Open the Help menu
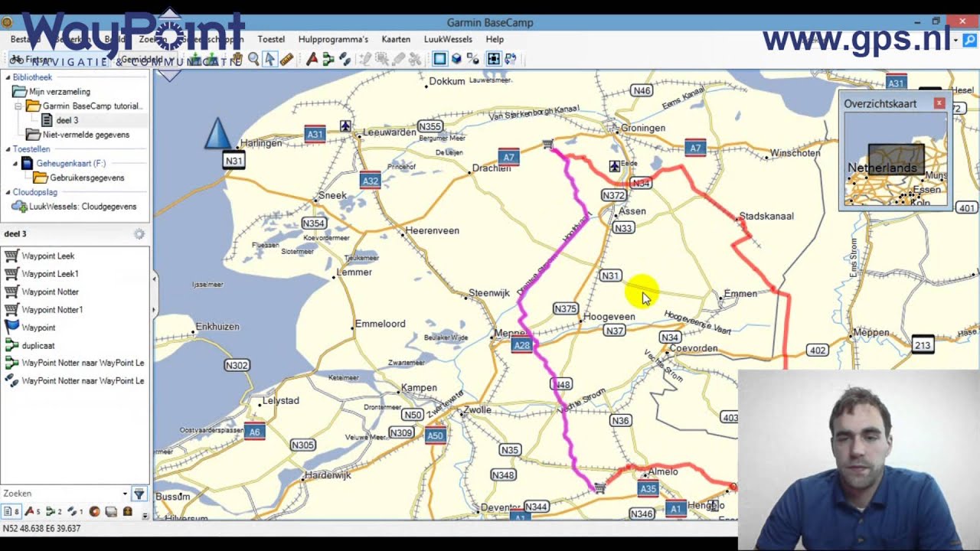980x551 pixels. [x=495, y=39]
